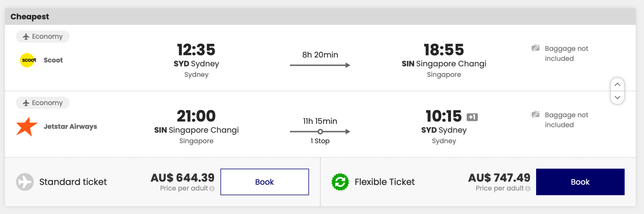Expand upward using the up chevron control
This screenshot has width=644, height=214.
617,84
